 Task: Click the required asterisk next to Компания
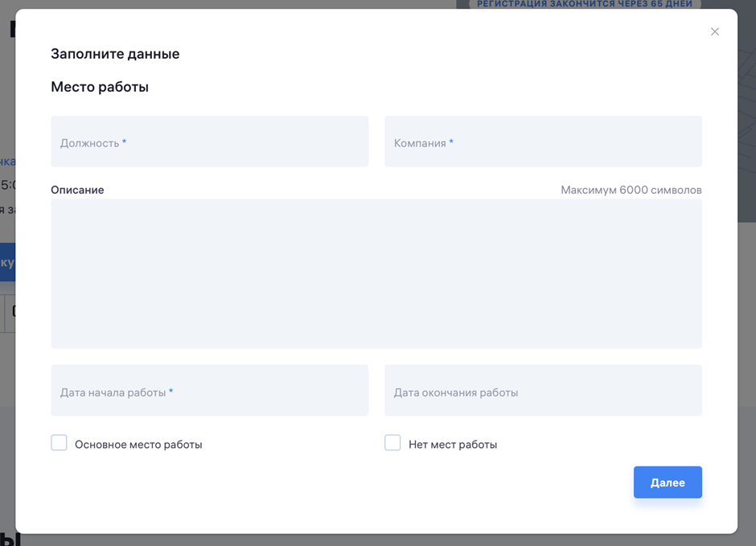[x=451, y=142]
